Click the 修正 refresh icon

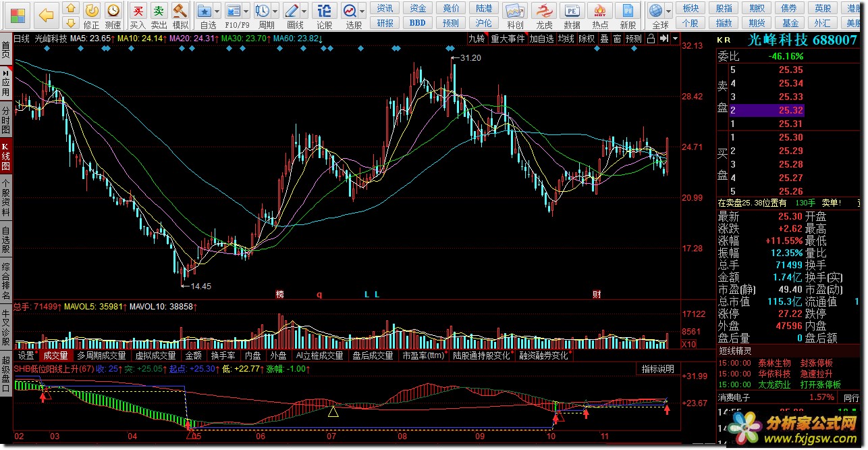92,10
